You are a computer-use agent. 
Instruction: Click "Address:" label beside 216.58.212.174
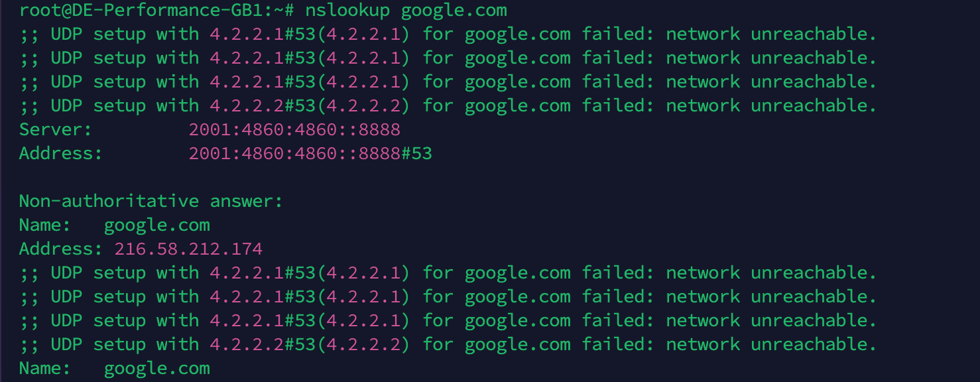coord(61,249)
